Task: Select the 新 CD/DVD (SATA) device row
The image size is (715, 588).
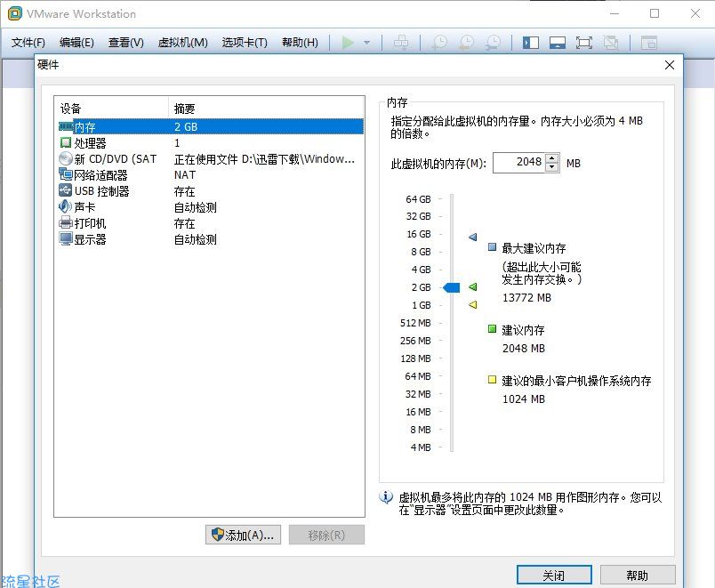Action: [x=211, y=158]
